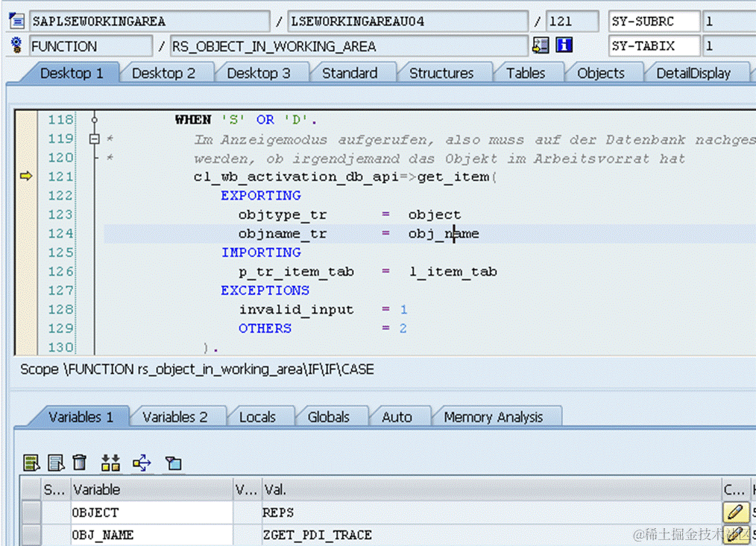
Task: Click l_item_tab on line 126
Action: point(453,272)
